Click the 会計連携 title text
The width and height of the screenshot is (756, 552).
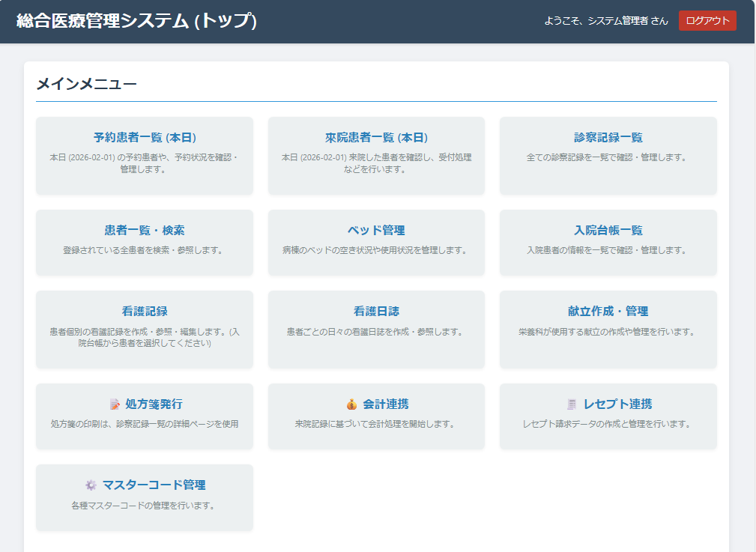pyautogui.click(x=386, y=404)
